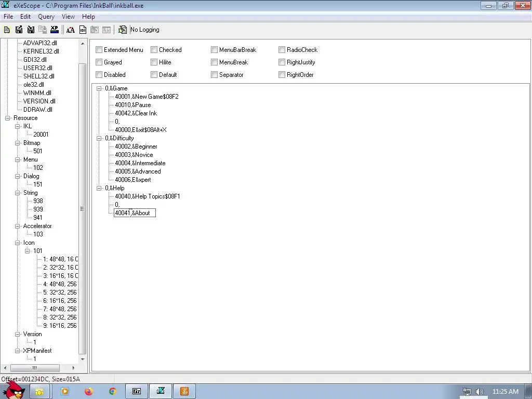Collapse the IKL resource node
Image resolution: width=532 pixels, height=399 pixels.
pyautogui.click(x=17, y=127)
